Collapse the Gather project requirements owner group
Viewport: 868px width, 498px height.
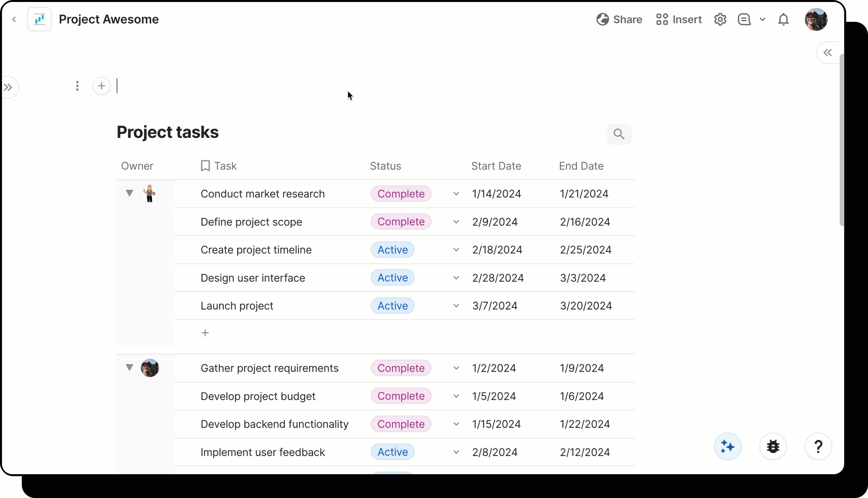pos(130,367)
